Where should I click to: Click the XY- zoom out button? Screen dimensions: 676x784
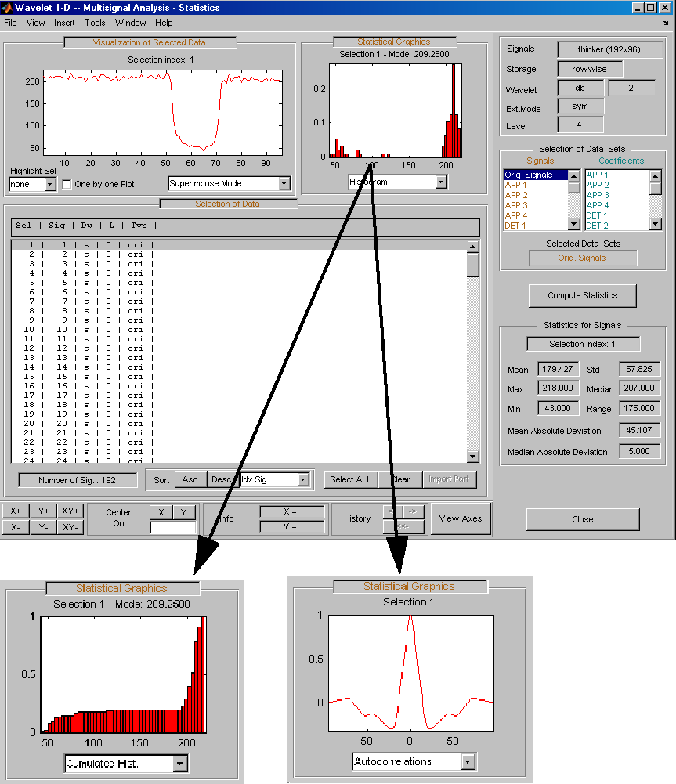pyautogui.click(x=70, y=528)
